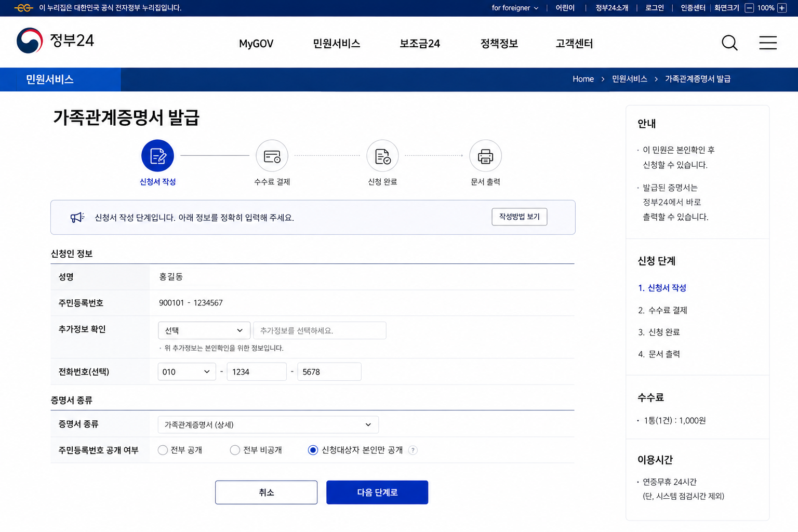Decrease screen size with minus icon
The height and width of the screenshot is (532, 798).
749,8
